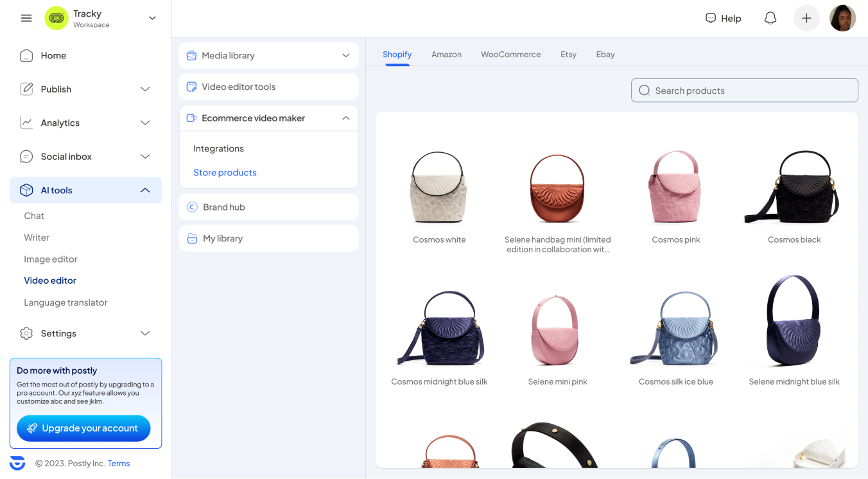
Task: Select Video editor in sidebar
Action: [50, 281]
